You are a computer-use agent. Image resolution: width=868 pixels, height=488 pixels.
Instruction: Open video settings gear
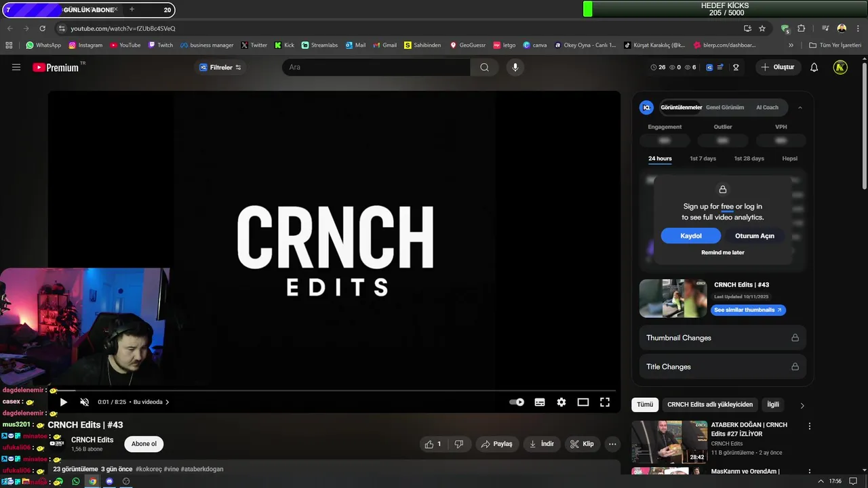[x=561, y=402]
